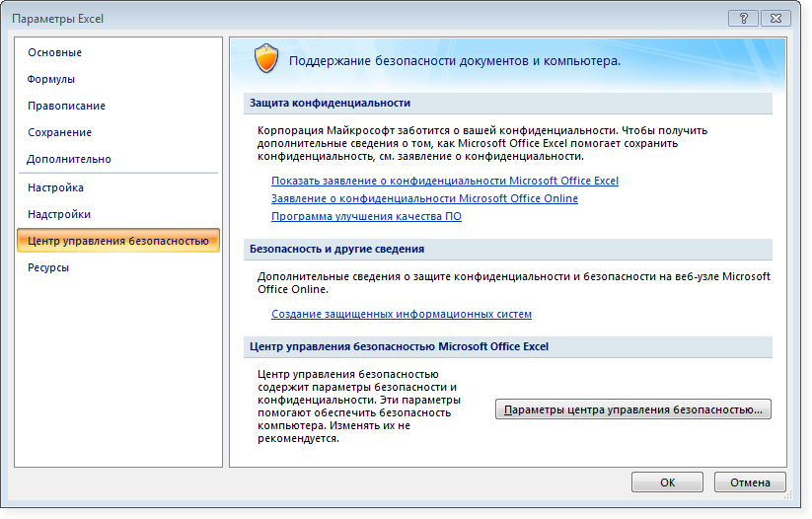This screenshot has height=519, width=812.
Task: Open the Сохранение options
Action: click(x=59, y=132)
